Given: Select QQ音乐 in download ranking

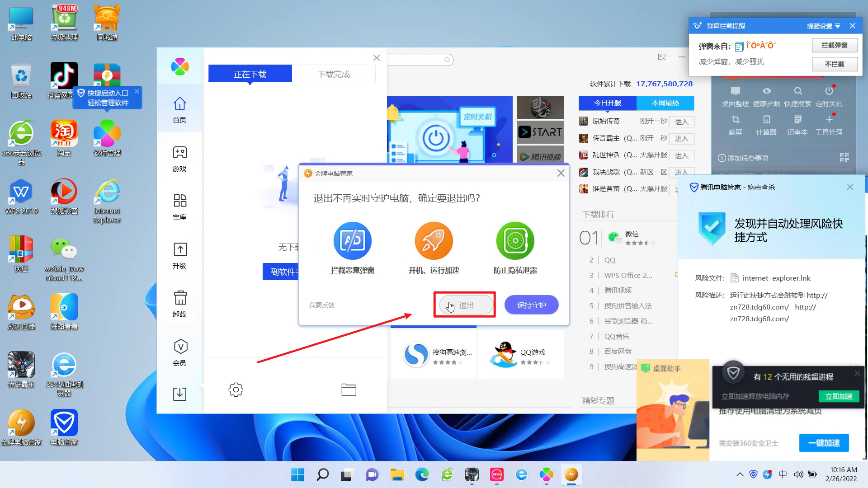Looking at the screenshot, I should [617, 336].
